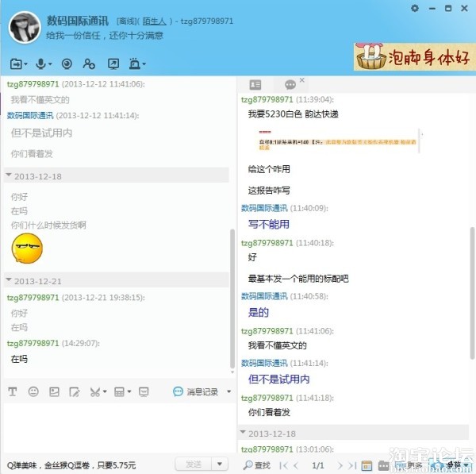Click the sender tzg879798971 (14:29:07) line

point(53,343)
